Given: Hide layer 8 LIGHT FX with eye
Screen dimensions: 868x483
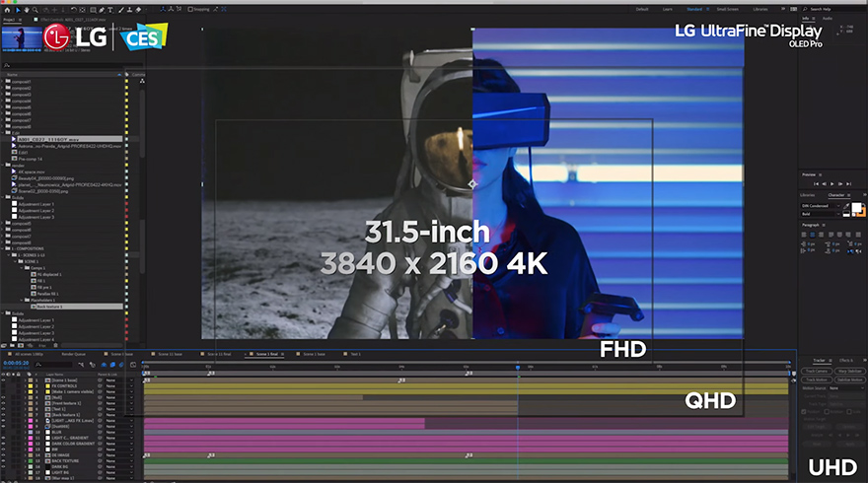Looking at the screenshot, I should (x=3, y=421).
